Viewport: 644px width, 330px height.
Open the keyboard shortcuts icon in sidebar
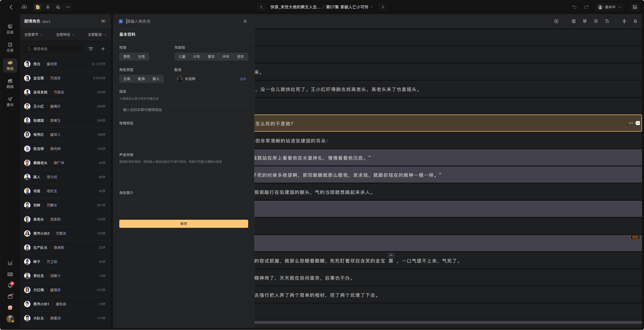[x=10, y=274]
